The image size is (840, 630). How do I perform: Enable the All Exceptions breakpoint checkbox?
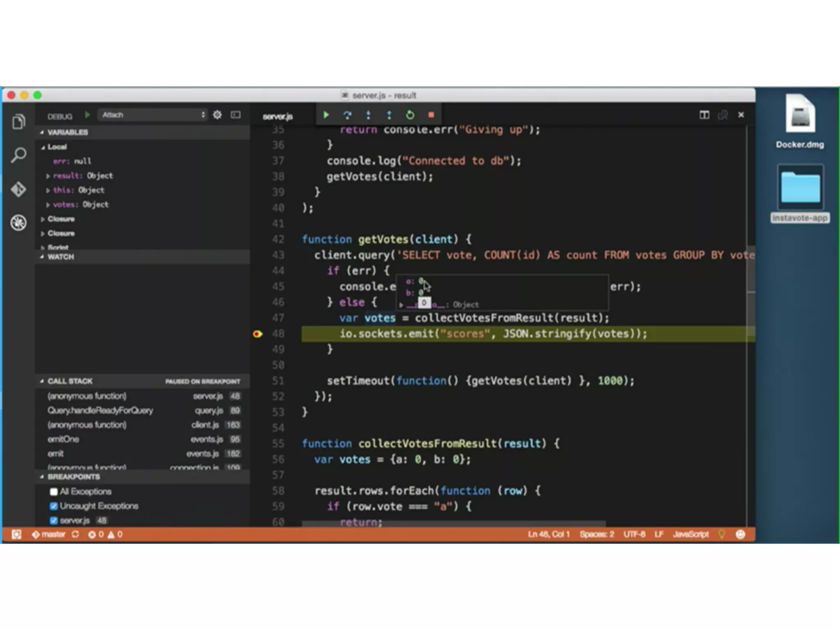(x=54, y=491)
